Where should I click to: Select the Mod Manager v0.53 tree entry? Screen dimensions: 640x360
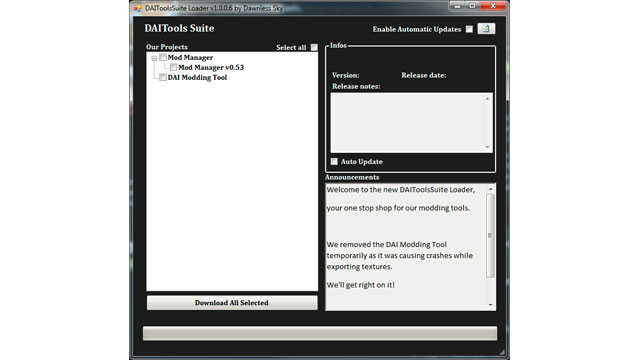click(x=211, y=67)
